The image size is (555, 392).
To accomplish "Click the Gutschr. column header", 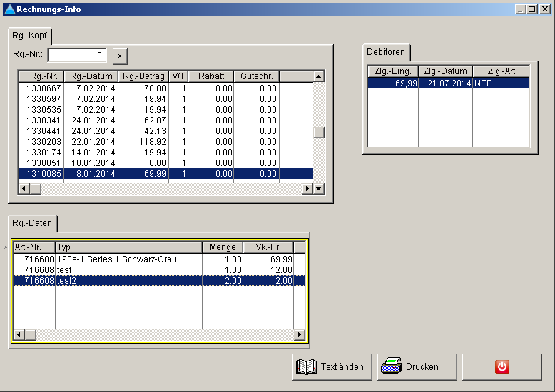I will tap(257, 76).
